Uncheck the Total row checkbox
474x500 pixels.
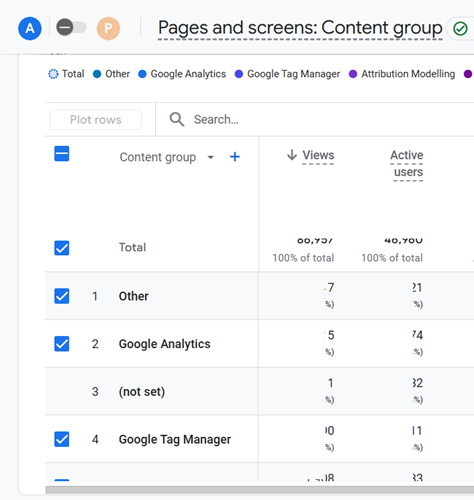62,248
